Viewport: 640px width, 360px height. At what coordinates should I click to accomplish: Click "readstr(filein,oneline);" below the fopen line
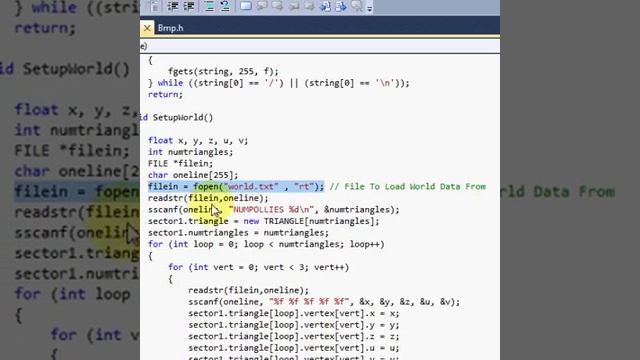(208, 198)
